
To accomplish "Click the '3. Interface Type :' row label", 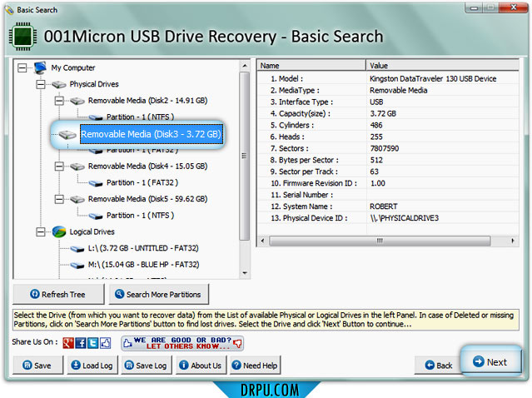I will point(301,102).
